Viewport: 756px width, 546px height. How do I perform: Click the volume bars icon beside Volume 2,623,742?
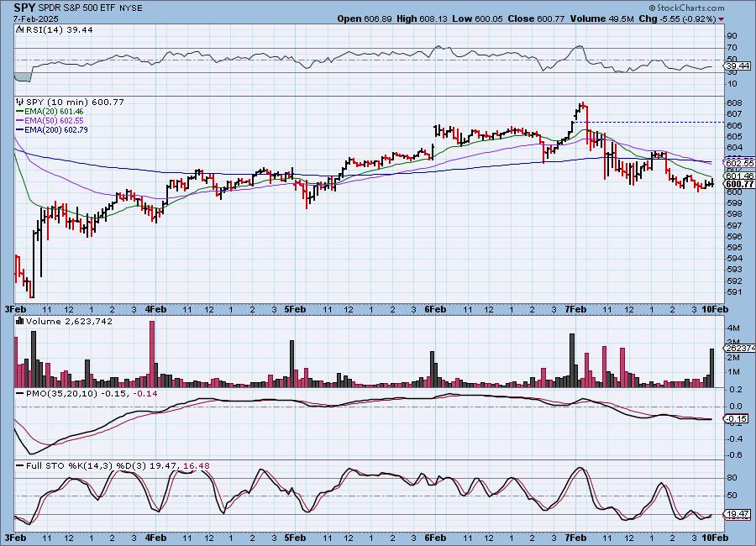click(x=20, y=321)
